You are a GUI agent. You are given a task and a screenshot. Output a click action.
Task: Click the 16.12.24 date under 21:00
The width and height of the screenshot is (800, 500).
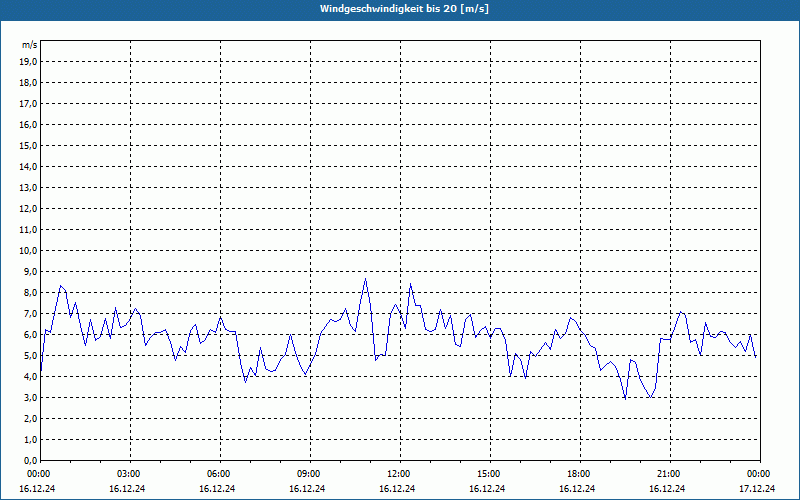667,488
